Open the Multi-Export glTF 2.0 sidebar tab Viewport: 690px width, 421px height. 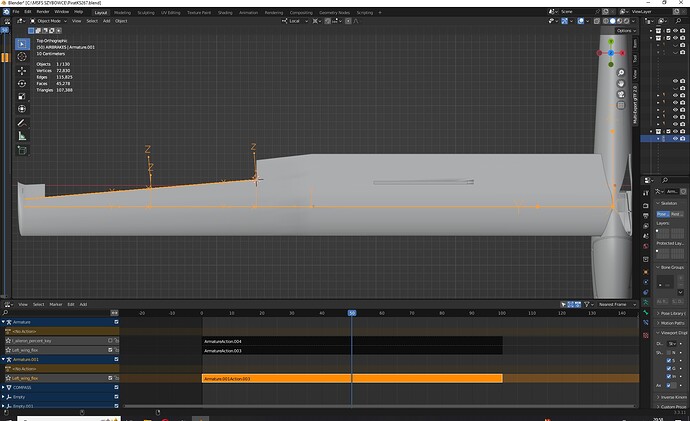[635, 104]
